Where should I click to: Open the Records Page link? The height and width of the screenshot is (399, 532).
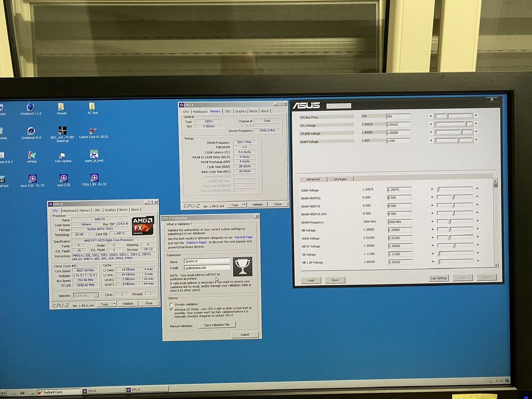[x=244, y=237]
